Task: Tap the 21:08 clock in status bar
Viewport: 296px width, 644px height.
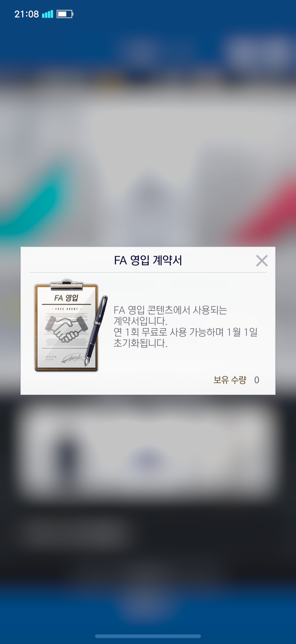Action: pos(27,14)
